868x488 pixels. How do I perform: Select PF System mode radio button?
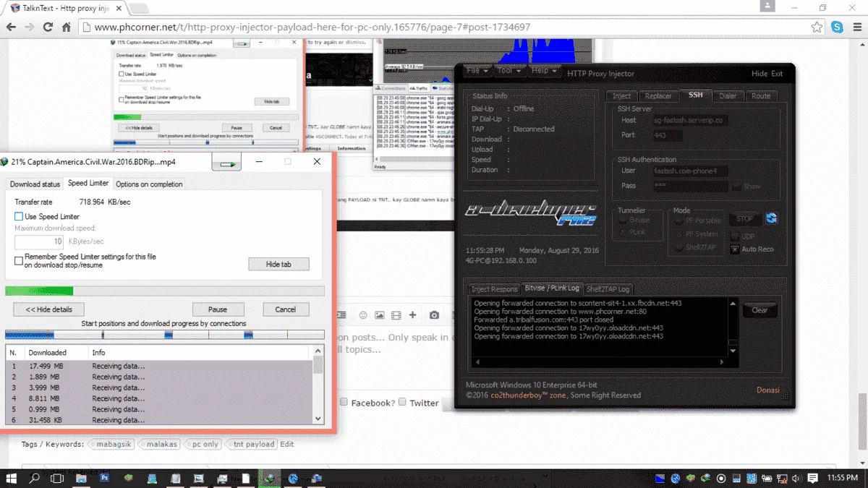point(678,234)
